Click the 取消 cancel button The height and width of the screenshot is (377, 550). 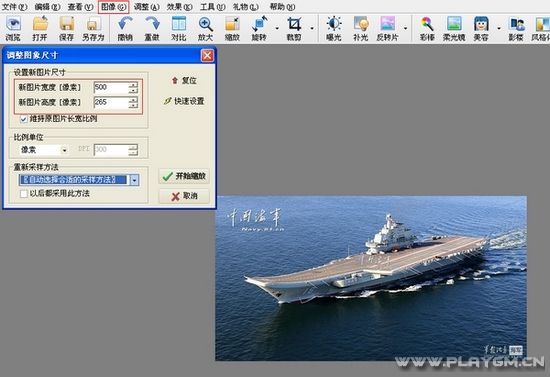click(184, 196)
